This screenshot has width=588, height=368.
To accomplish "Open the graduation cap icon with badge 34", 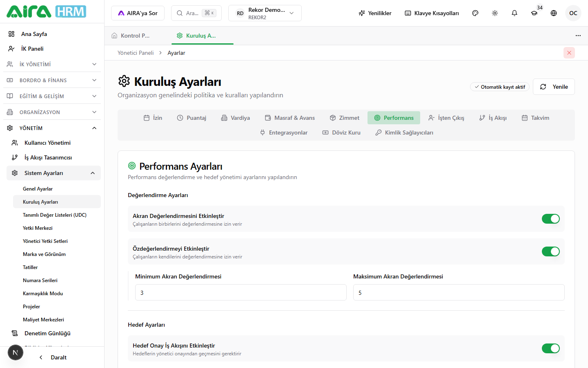I will point(534,13).
